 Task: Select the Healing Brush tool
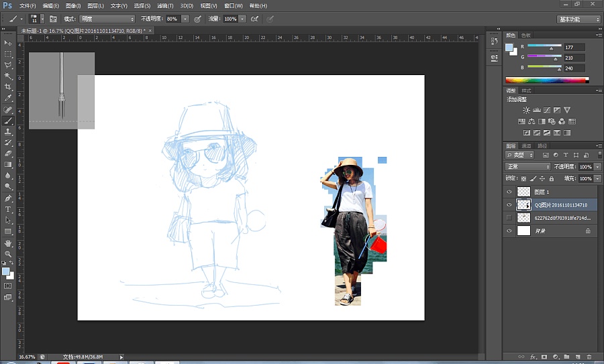[x=7, y=110]
